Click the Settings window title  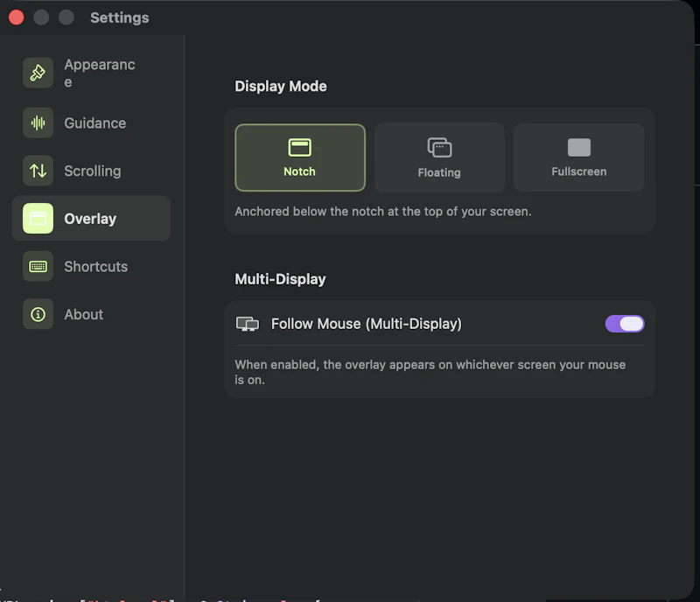click(x=120, y=17)
